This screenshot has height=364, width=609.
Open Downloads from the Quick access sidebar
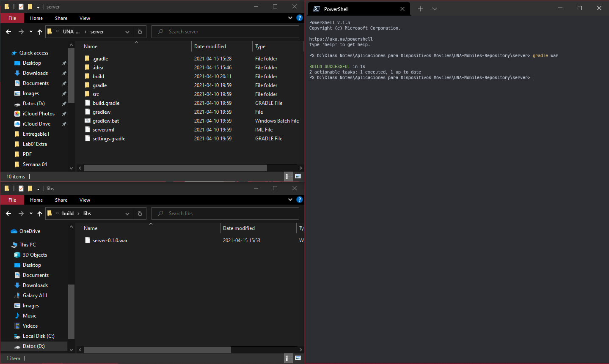35,73
